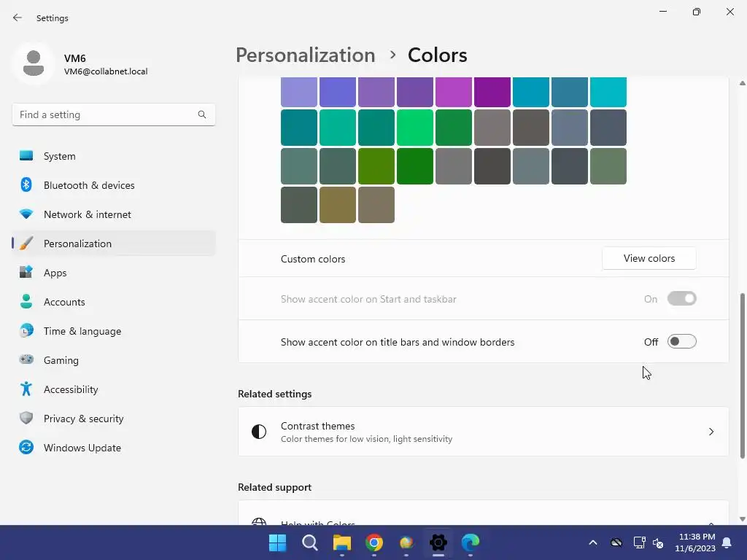Pick the lime olive green accent swatch
Screen dimensions: 747x560
(376, 166)
